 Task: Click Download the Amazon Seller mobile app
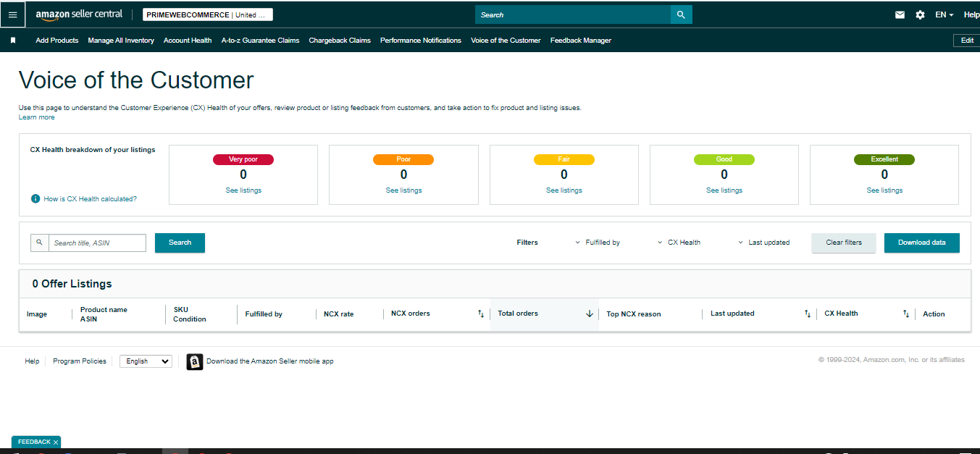coord(269,361)
